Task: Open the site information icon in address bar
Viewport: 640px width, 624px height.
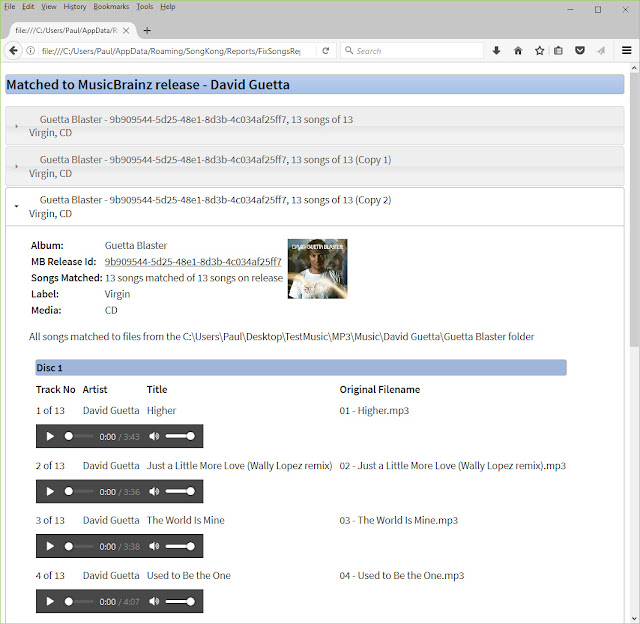Action: (x=30, y=51)
